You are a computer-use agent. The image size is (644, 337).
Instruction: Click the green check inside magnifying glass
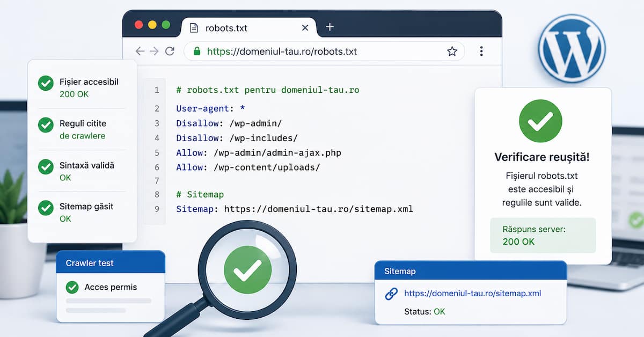pyautogui.click(x=247, y=270)
